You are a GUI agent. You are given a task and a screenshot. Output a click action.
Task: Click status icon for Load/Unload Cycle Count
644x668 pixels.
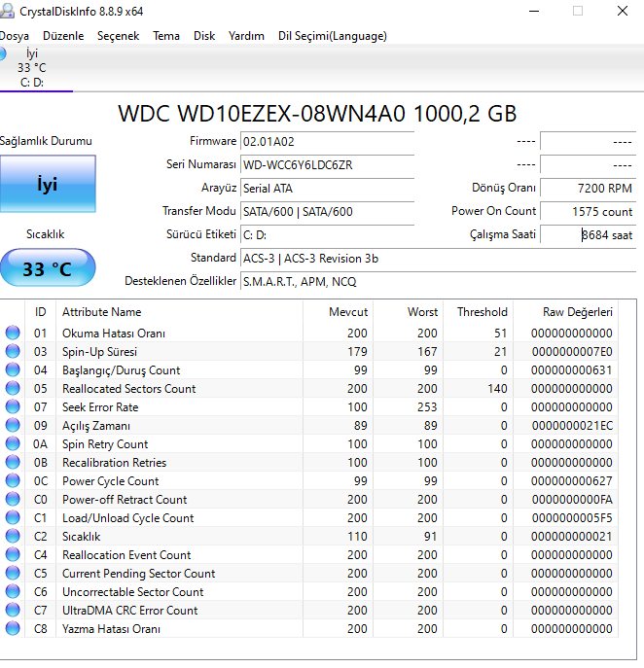click(13, 517)
